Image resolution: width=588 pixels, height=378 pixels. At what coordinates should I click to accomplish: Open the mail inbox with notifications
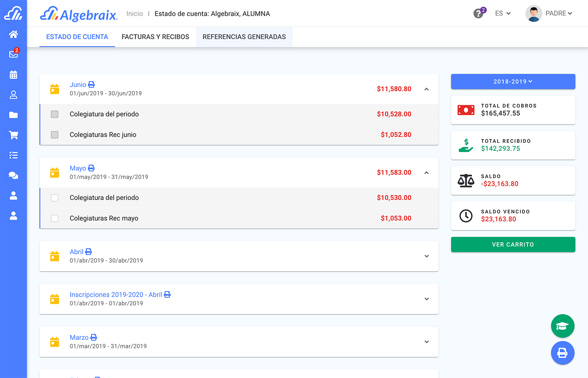click(x=13, y=54)
